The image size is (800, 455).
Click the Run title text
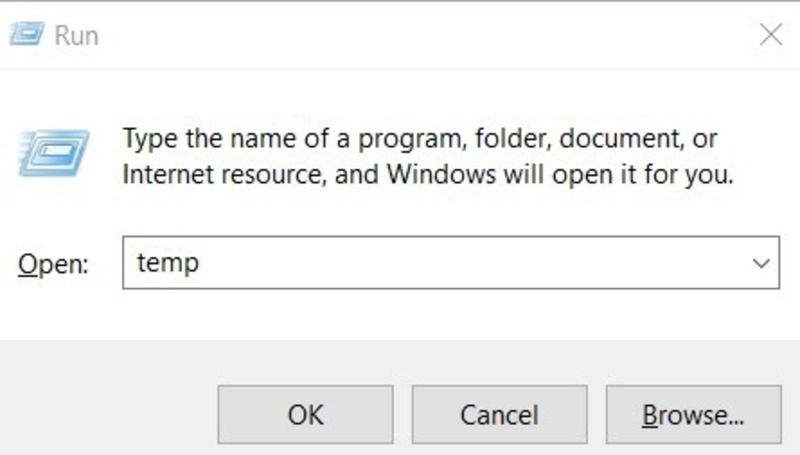(x=77, y=36)
